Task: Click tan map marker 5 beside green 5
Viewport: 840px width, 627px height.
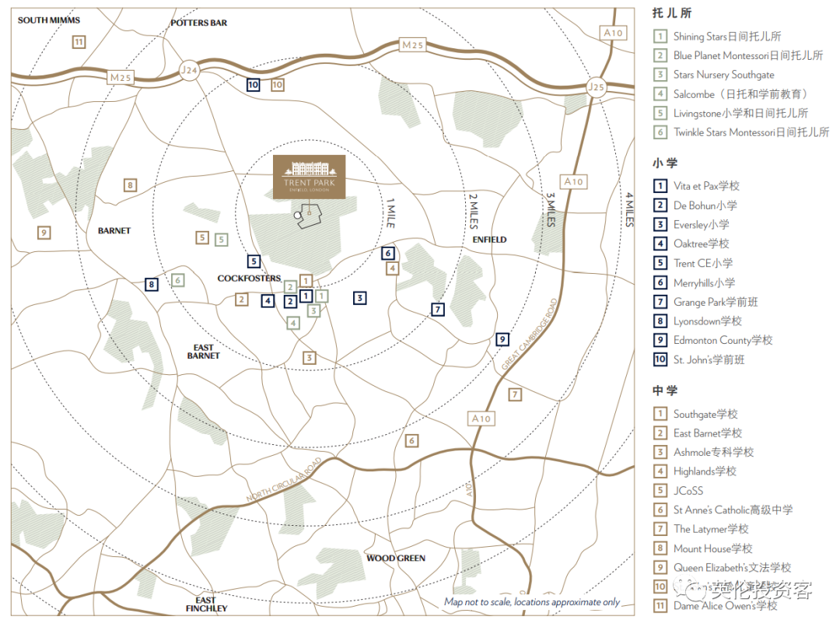Action: click(x=202, y=237)
